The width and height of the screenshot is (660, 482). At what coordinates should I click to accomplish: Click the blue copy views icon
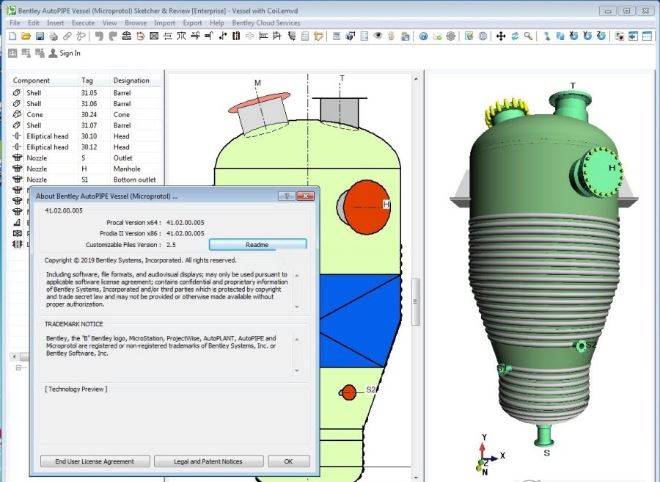[560, 36]
